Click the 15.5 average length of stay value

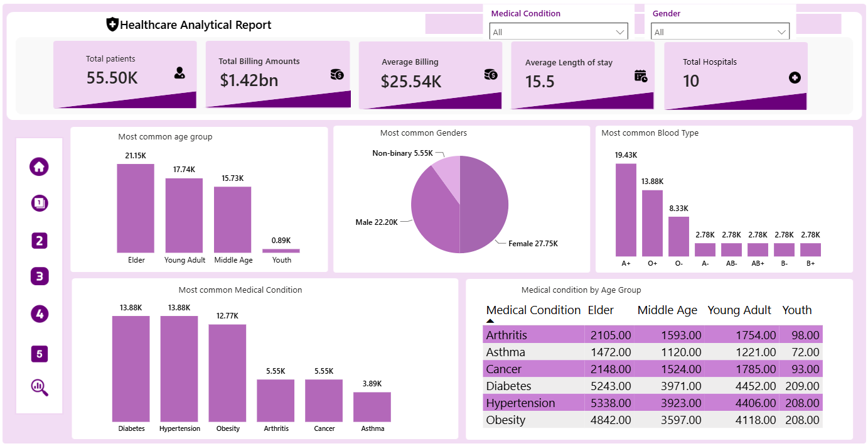540,81
